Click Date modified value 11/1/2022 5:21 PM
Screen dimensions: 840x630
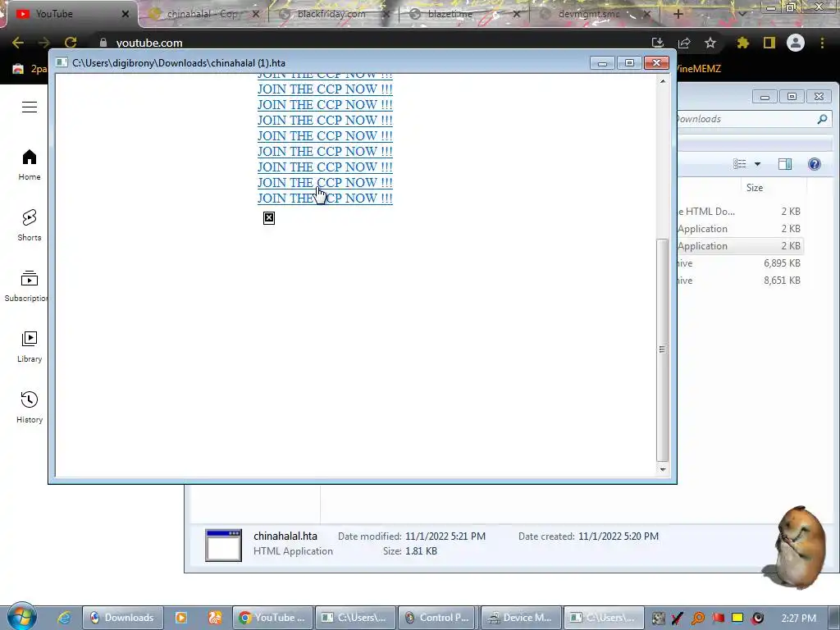click(x=445, y=536)
